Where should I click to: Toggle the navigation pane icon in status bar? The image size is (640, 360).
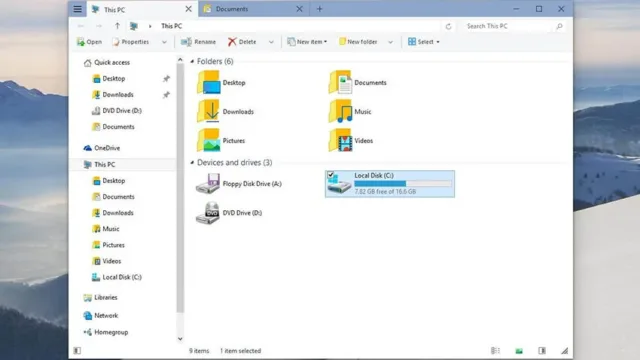77,351
